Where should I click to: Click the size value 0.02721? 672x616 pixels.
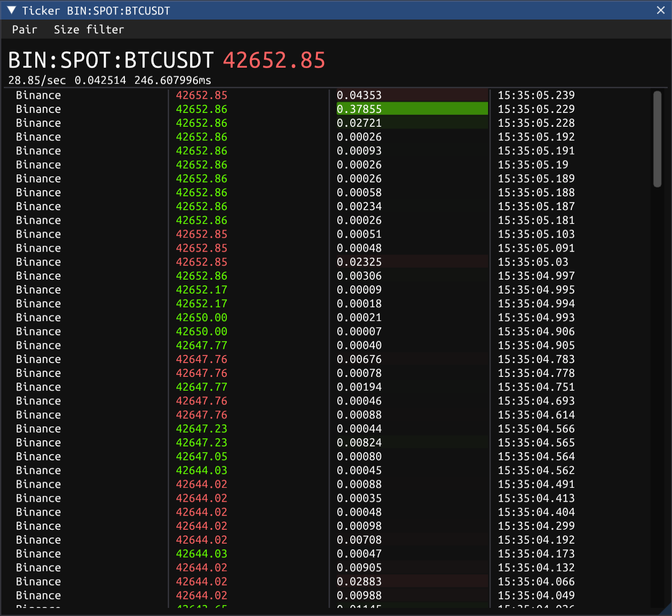[x=359, y=123]
